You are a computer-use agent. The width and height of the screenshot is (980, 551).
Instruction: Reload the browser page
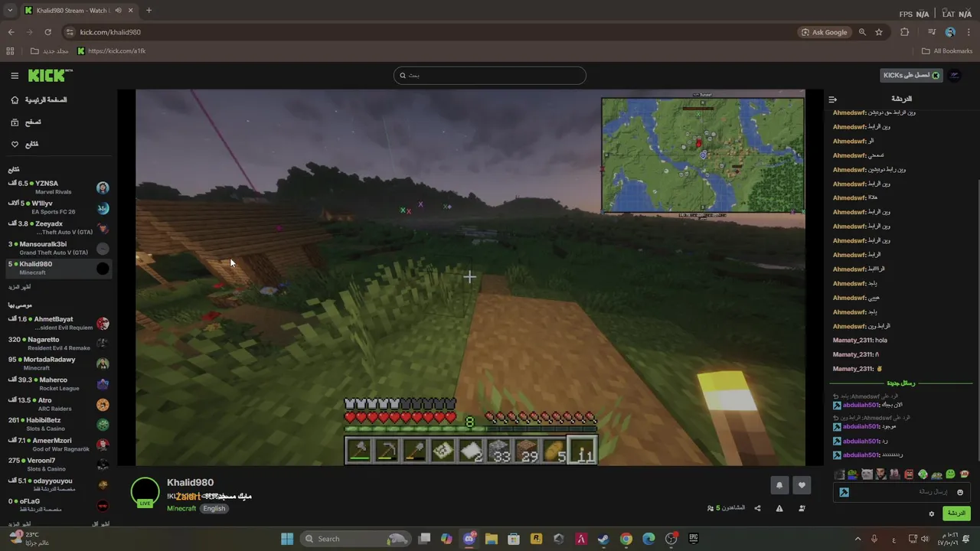point(47,32)
